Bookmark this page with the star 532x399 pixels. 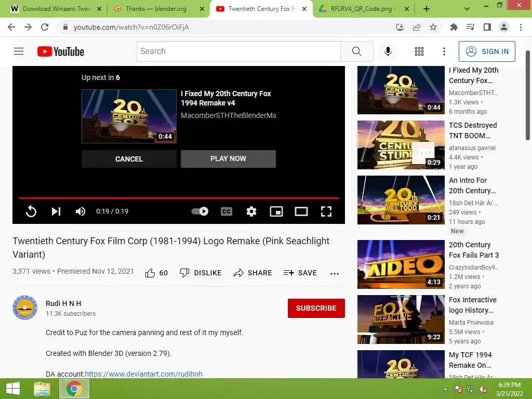pyautogui.click(x=433, y=27)
